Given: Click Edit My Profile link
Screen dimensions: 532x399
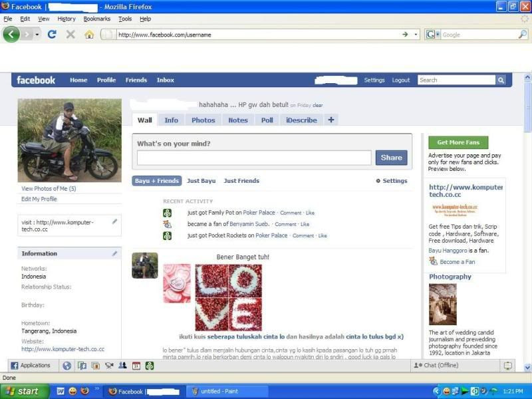Looking at the screenshot, I should tap(39, 199).
